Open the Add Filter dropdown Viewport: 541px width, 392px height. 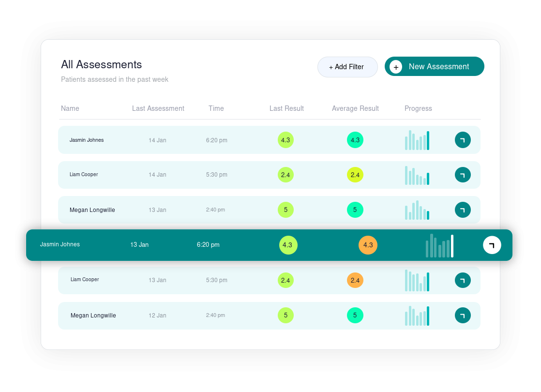pyautogui.click(x=347, y=67)
